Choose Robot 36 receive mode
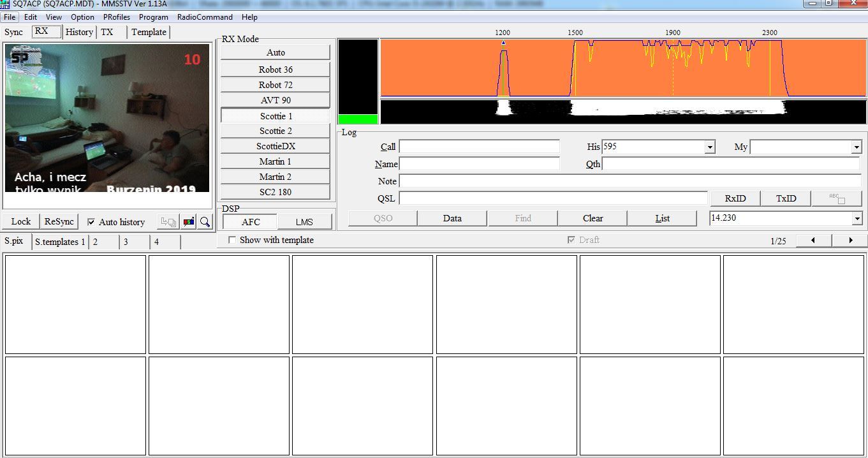 (276, 70)
